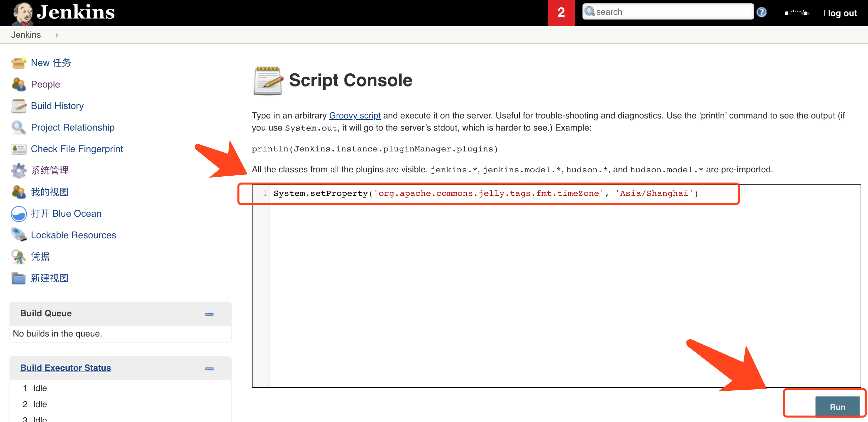868x422 pixels.
Task: Run the Groovy script
Action: point(838,407)
